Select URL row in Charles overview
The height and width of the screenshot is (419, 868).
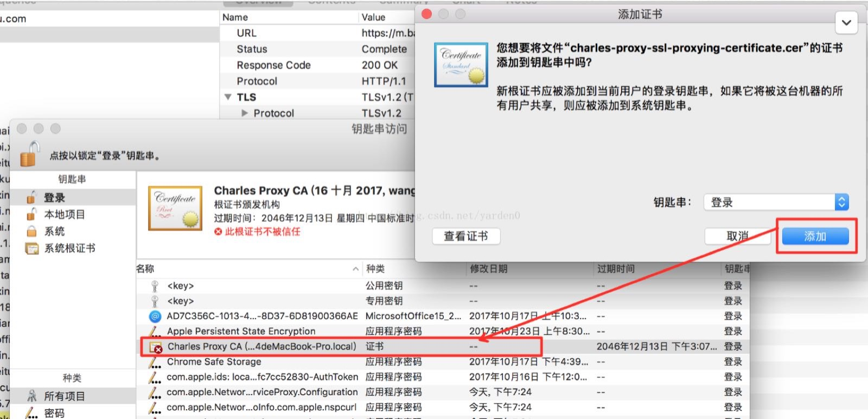(317, 33)
